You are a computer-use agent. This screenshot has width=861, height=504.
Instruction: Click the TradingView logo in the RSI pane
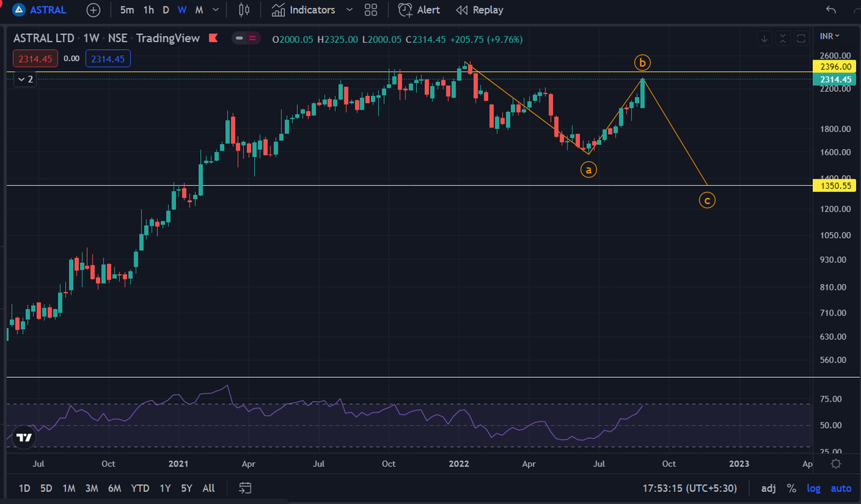pos(24,437)
